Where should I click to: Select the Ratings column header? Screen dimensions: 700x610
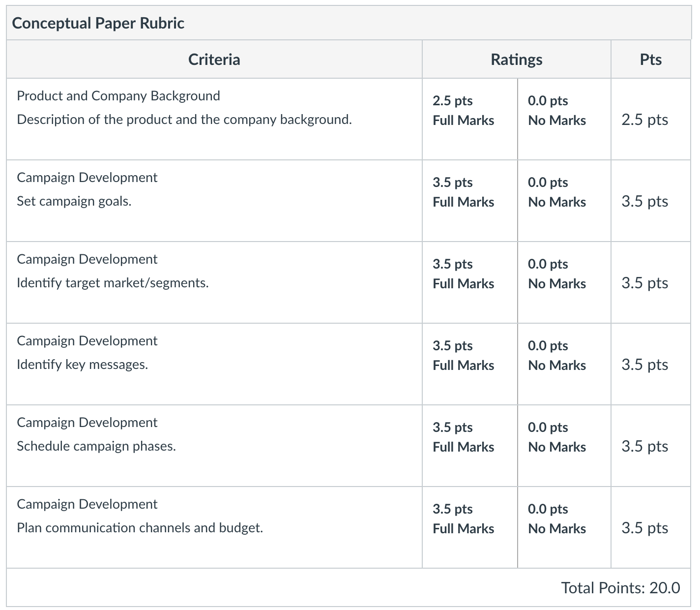pos(517,60)
